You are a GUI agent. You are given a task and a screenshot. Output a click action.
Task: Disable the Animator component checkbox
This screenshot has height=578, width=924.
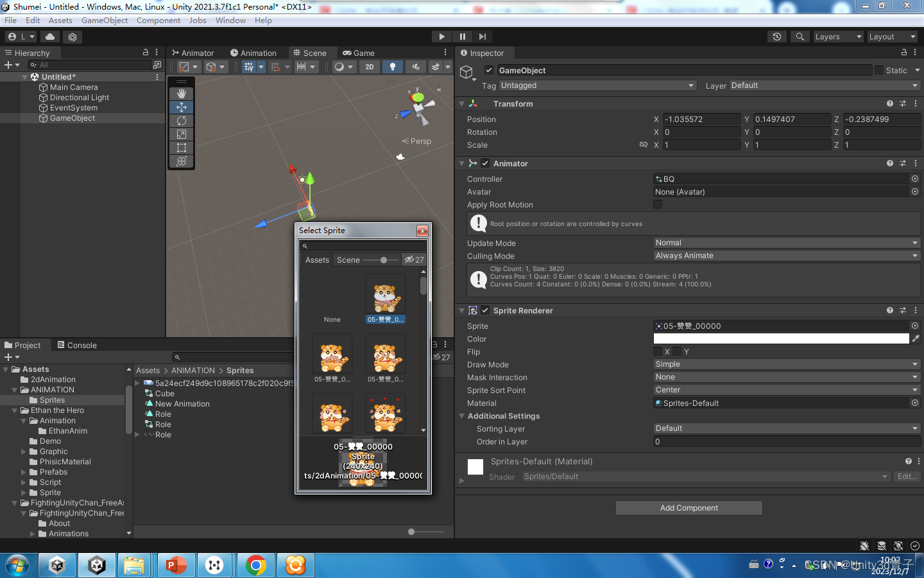tap(485, 163)
